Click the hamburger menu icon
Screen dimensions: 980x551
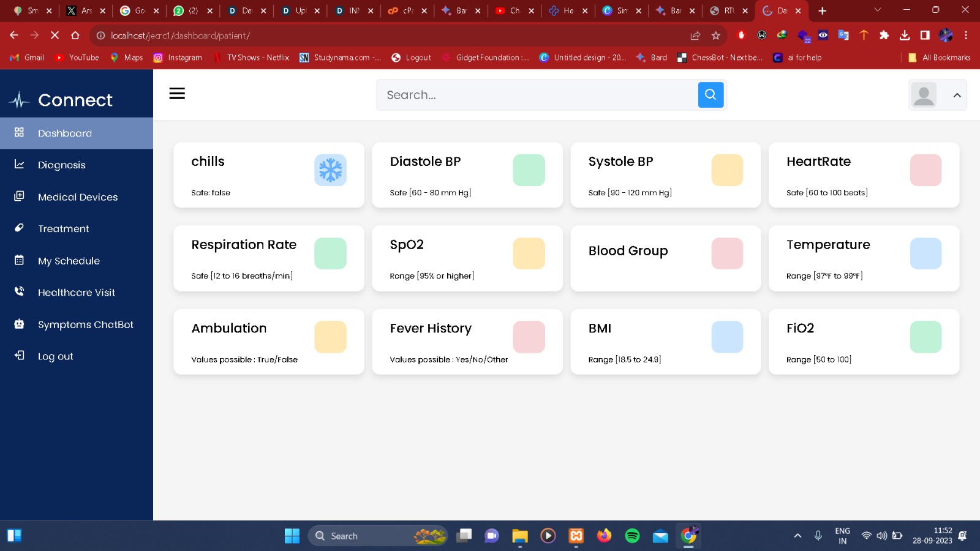[x=177, y=94]
